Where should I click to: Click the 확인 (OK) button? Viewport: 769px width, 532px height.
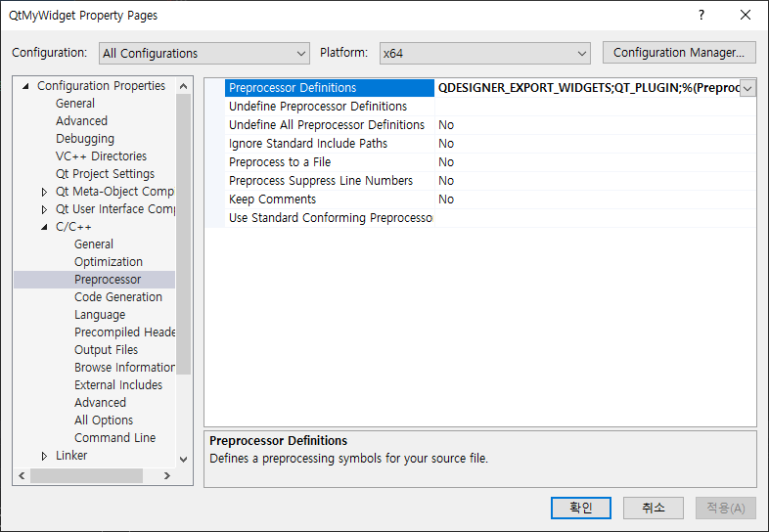[x=581, y=508]
